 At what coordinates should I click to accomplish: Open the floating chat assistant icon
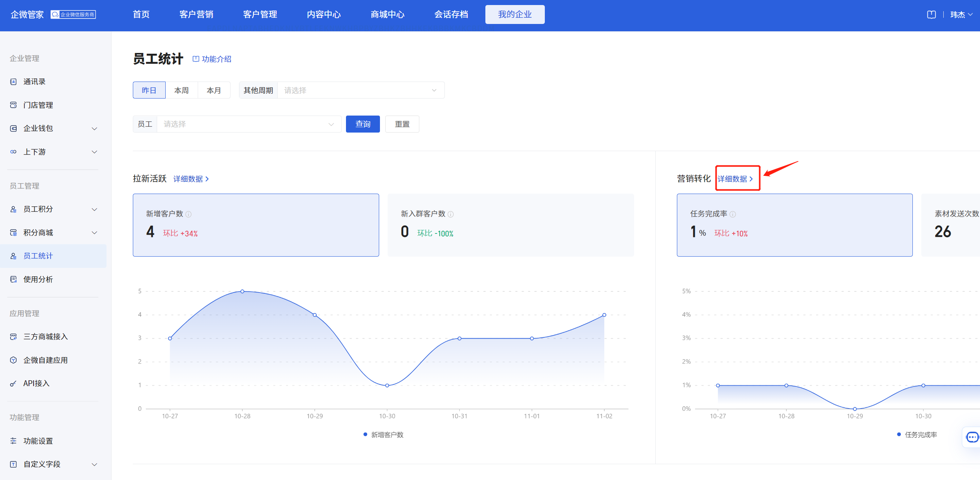(x=972, y=437)
